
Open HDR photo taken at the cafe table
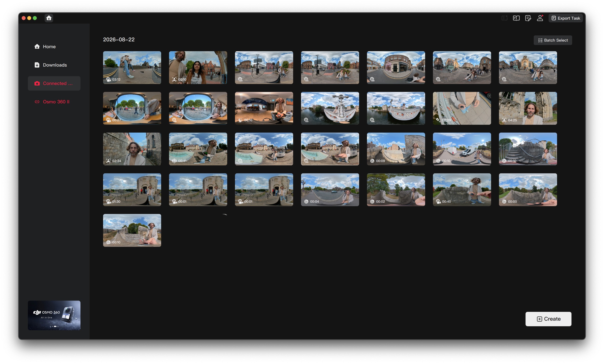[x=198, y=108]
